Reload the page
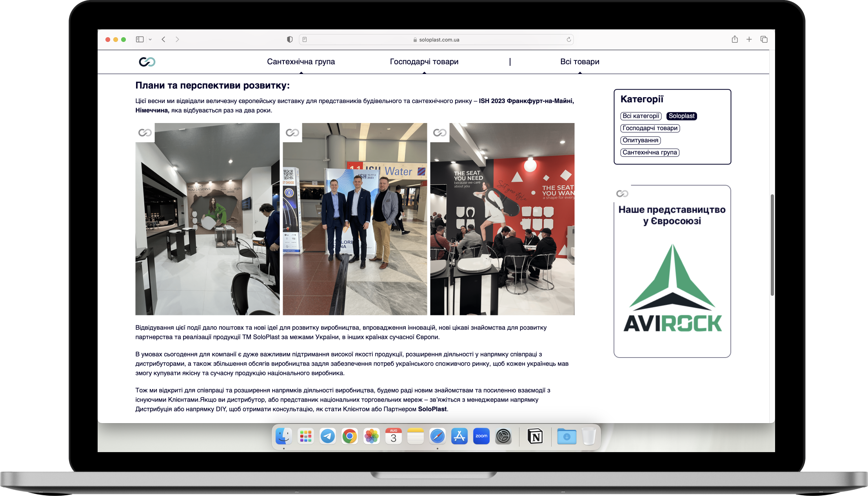Screen dimensions: 868x496 click(x=568, y=40)
